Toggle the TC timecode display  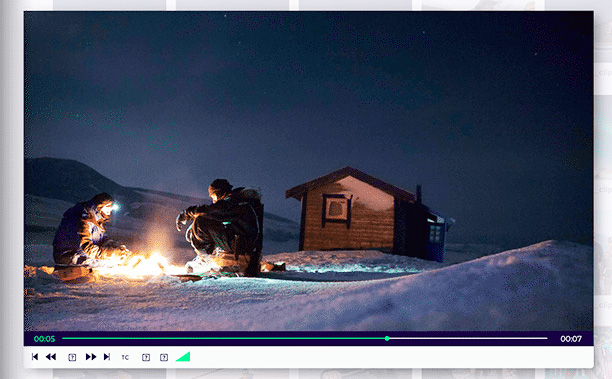125,357
